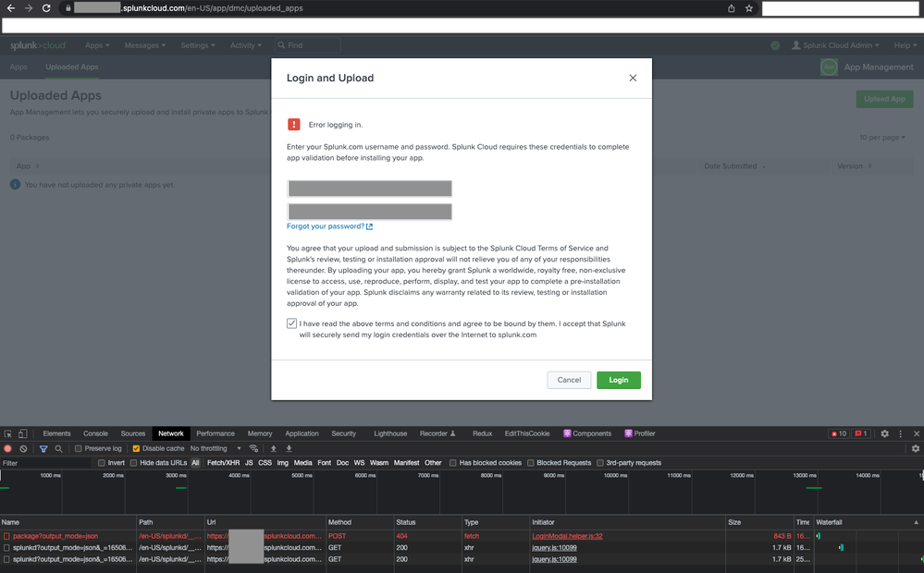Share the page using the share icon
This screenshot has height=573, width=924.
[732, 8]
